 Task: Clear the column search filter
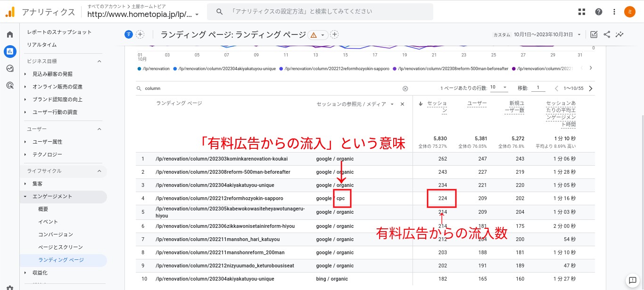click(405, 89)
